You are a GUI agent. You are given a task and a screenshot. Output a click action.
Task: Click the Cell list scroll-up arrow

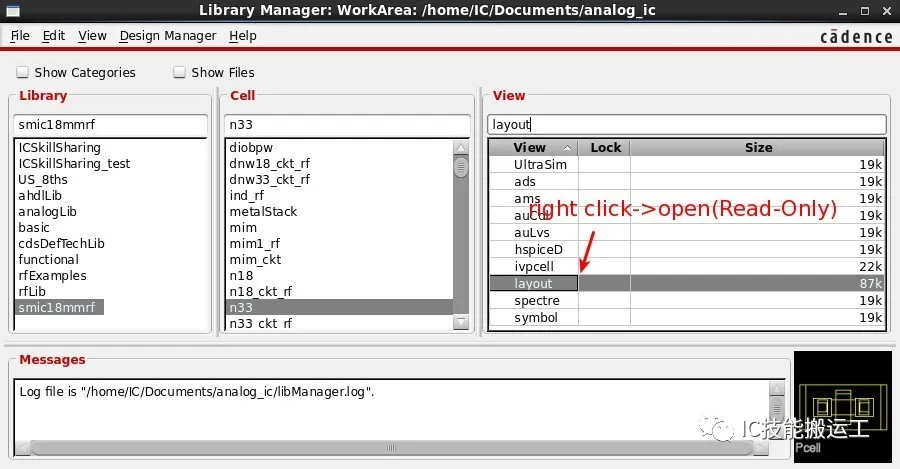click(x=461, y=148)
